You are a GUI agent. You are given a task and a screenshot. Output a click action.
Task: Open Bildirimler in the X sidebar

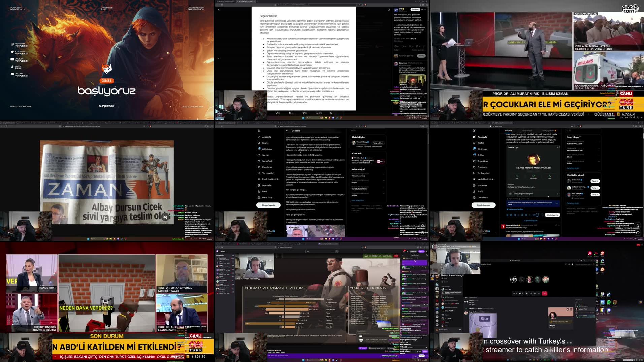click(474, 149)
